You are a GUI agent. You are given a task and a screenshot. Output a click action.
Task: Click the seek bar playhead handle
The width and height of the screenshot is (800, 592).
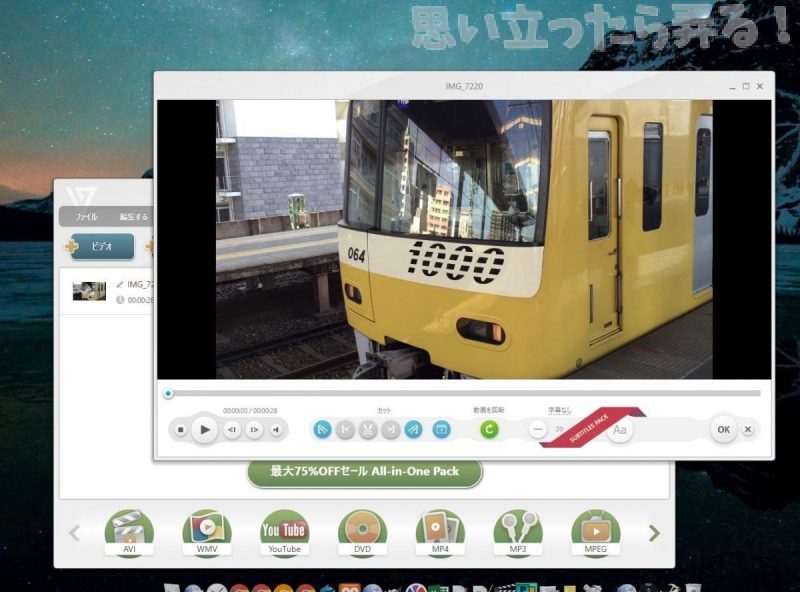point(168,393)
